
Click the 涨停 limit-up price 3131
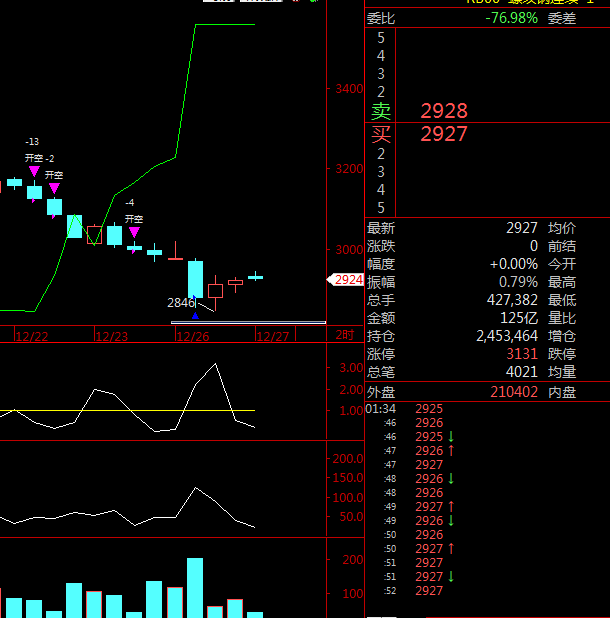coord(522,354)
